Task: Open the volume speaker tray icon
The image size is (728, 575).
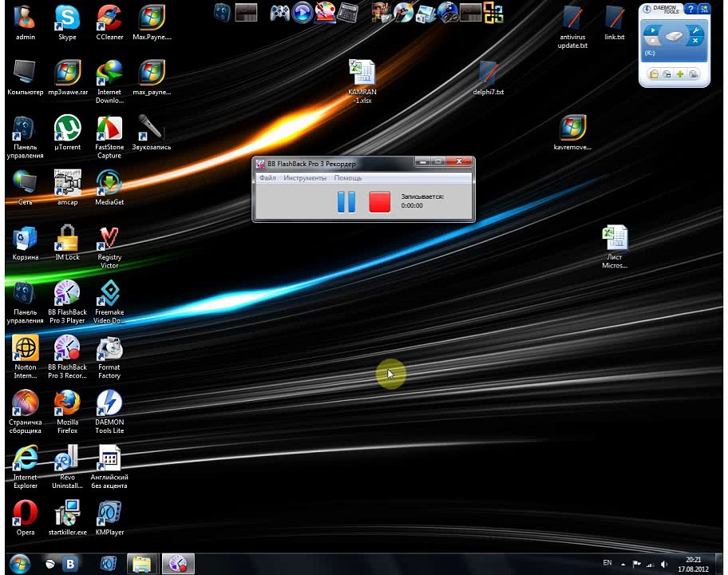Action: coord(664,565)
